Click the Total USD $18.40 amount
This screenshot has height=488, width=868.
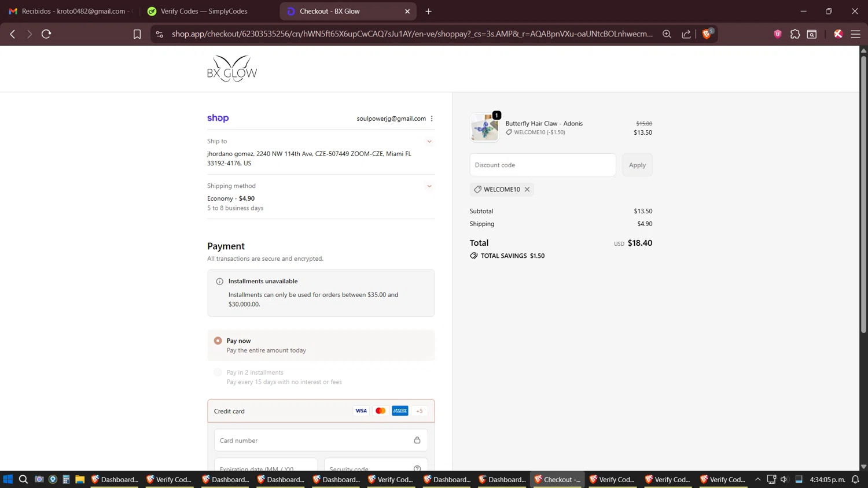point(633,243)
